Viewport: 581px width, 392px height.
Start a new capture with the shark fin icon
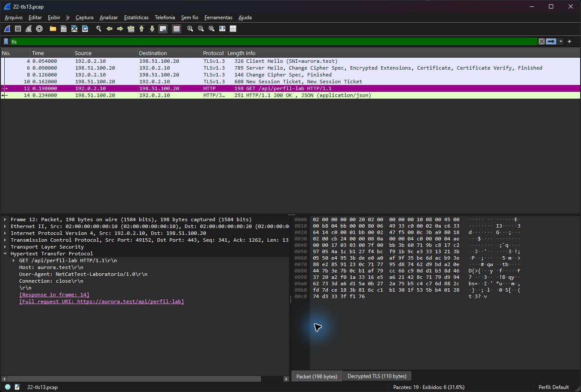coord(7,29)
